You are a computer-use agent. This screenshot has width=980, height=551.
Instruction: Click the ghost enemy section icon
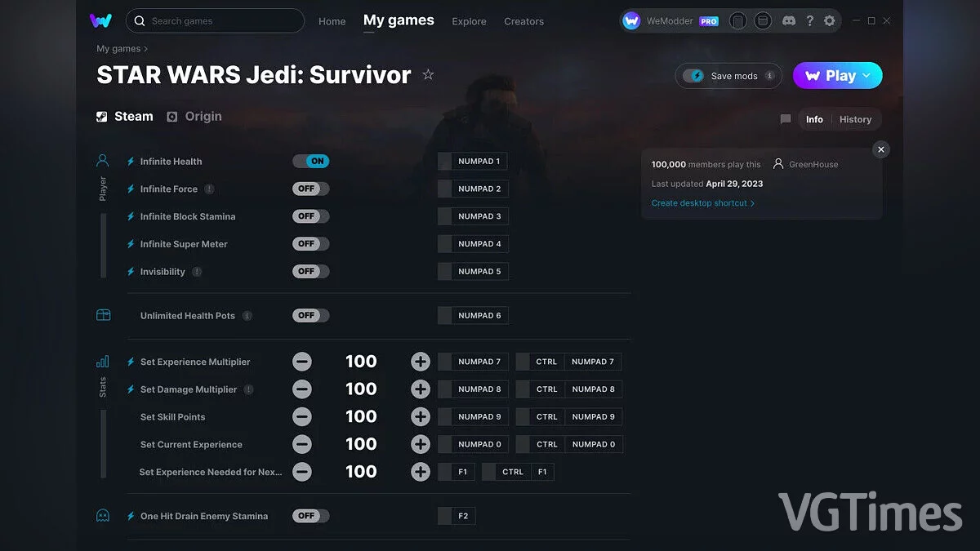102,515
